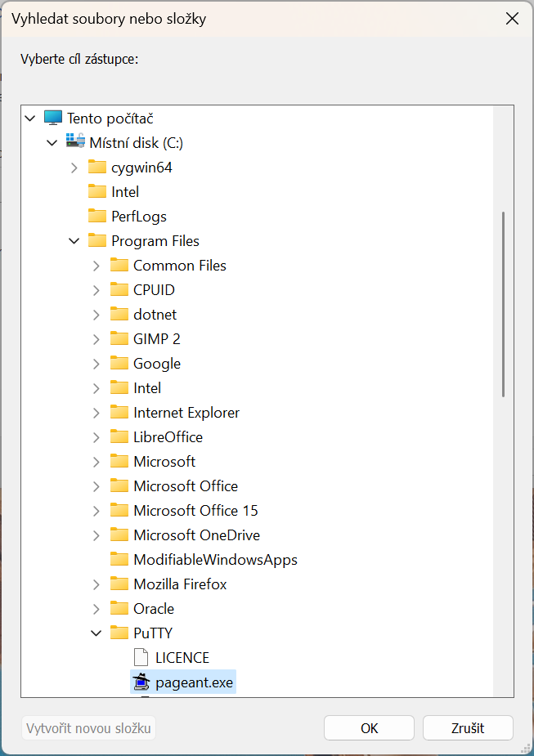Viewport: 534px width, 756px height.
Task: Expand the Microsoft Office folder
Action: click(96, 486)
